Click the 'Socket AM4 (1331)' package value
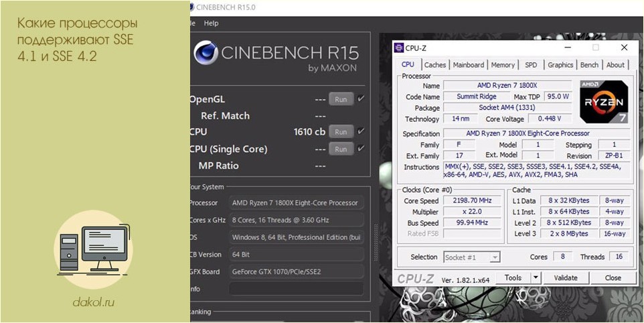The height and width of the screenshot is (323, 644). coord(507,108)
